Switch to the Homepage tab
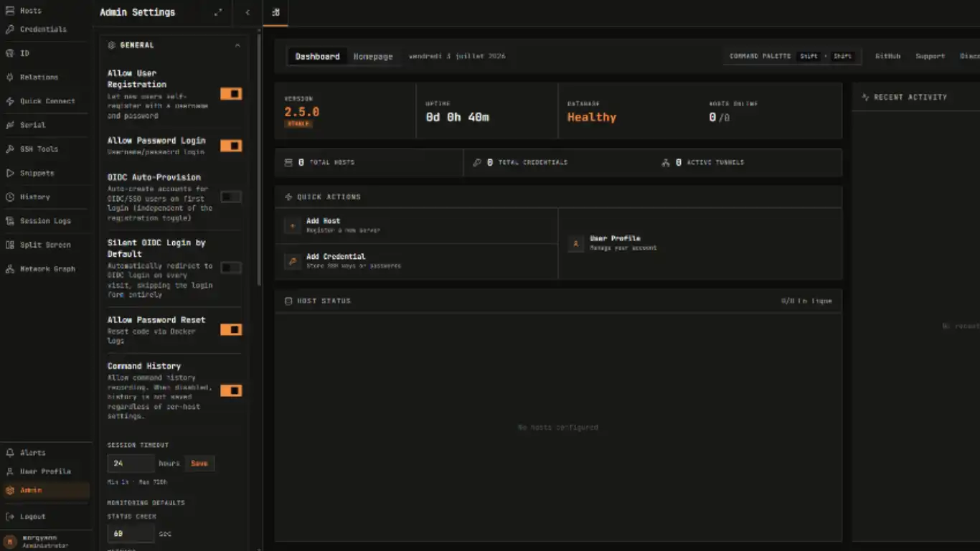Image resolution: width=980 pixels, height=551 pixels. 373,57
